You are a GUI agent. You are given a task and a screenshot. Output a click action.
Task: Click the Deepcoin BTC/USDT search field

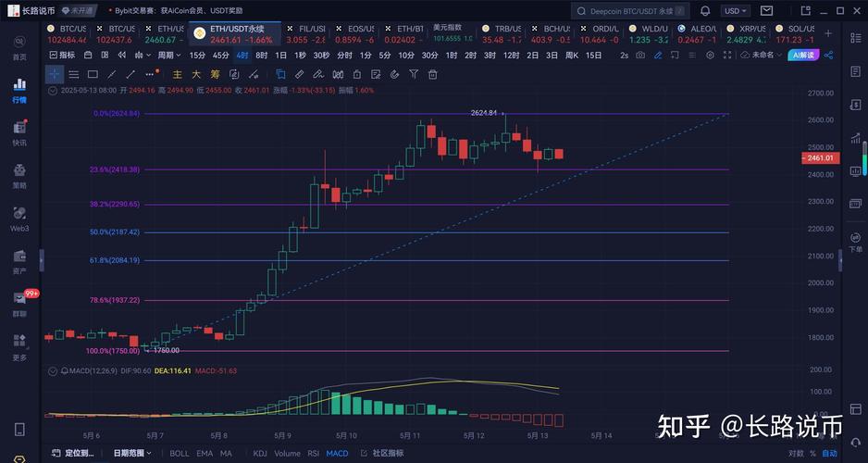(630, 10)
